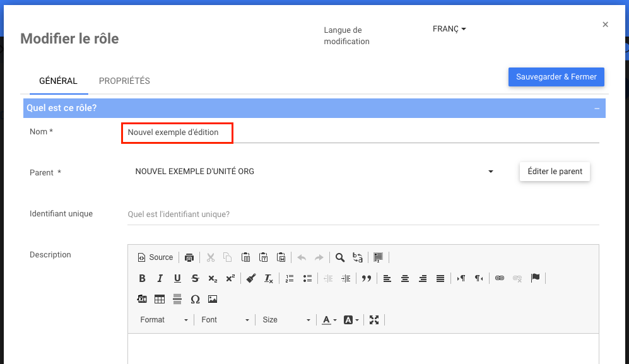This screenshot has width=629, height=364.
Task: Click the Replace icon
Action: tap(358, 257)
